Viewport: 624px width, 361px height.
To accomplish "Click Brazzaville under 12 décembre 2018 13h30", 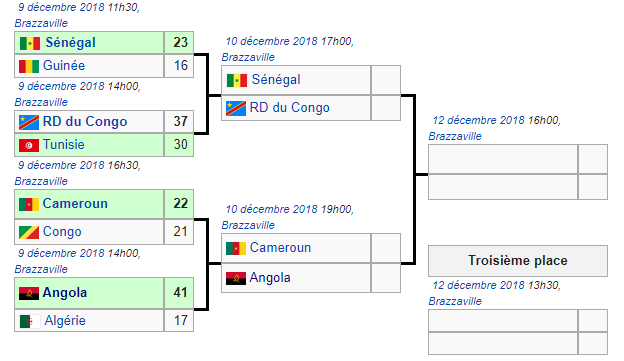I will (x=455, y=301).
